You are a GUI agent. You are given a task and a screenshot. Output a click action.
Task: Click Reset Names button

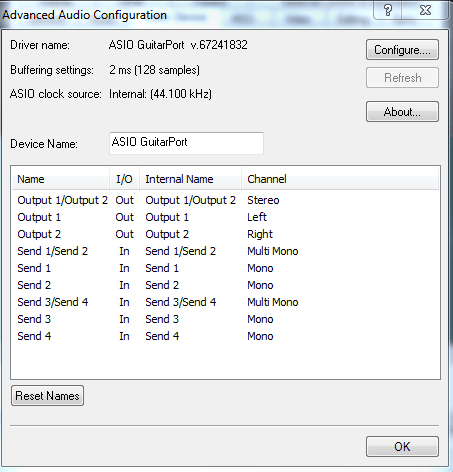[x=47, y=396]
